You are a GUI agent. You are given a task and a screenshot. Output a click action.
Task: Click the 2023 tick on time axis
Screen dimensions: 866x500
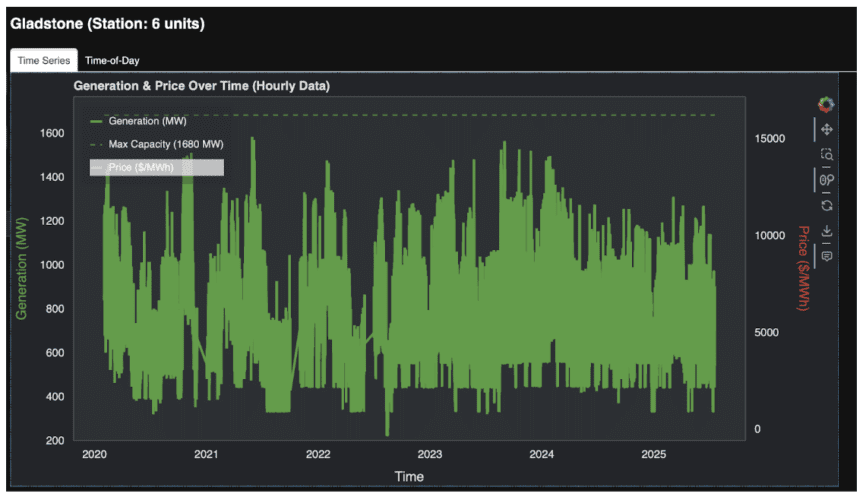pyautogui.click(x=430, y=455)
